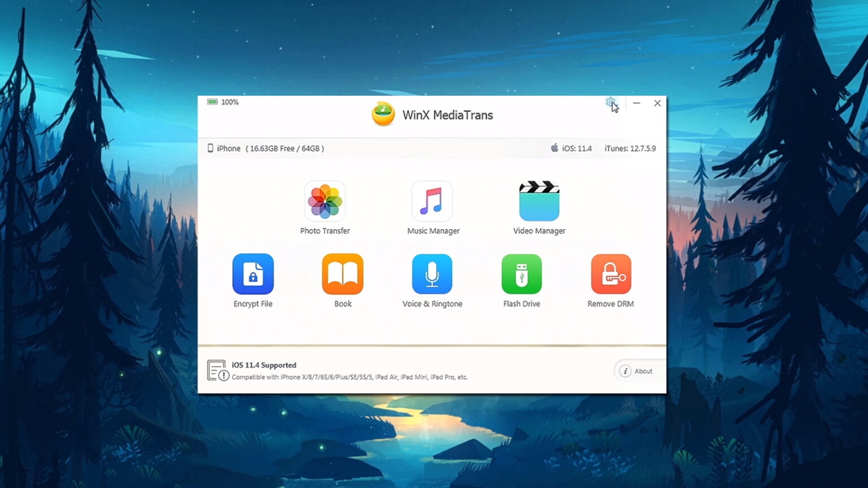The width and height of the screenshot is (868, 488).
Task: Click the Apple logo beside iOS 11.4
Action: pos(554,148)
